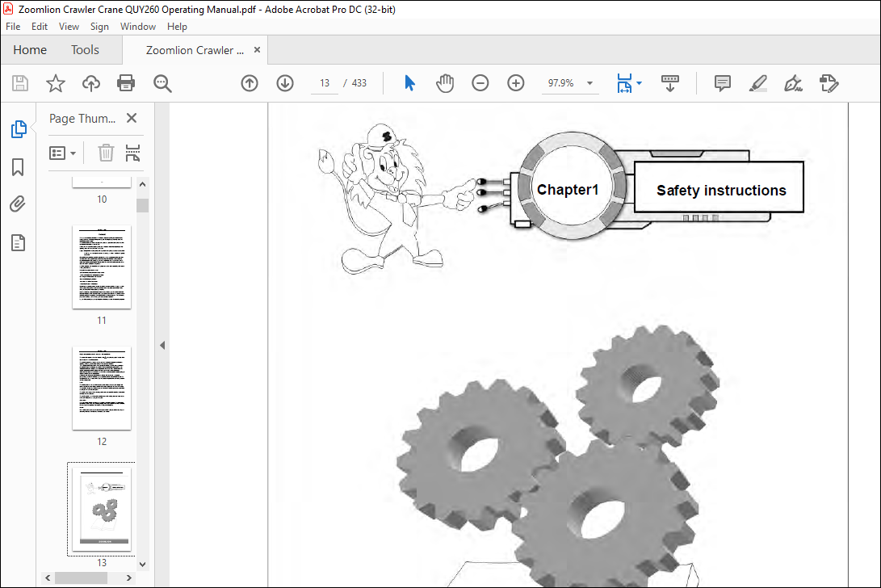Collapse the navigation pane arrow
Viewport: 881px width, 588px height.
[x=162, y=345]
